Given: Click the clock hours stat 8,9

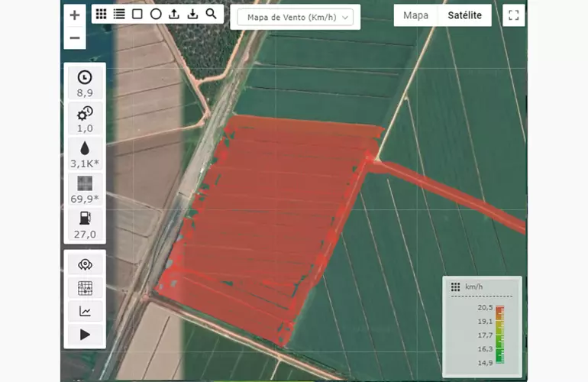Looking at the screenshot, I should click(x=85, y=83).
